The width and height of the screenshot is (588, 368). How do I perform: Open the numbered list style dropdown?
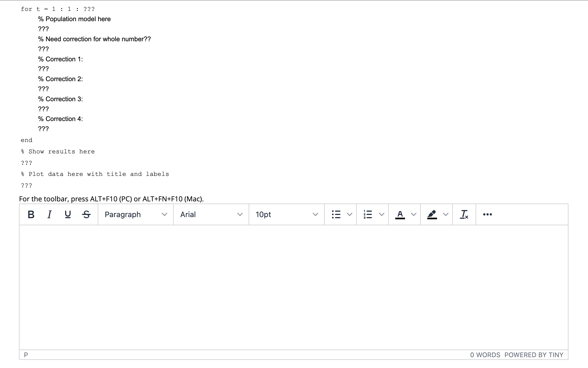[382, 214]
